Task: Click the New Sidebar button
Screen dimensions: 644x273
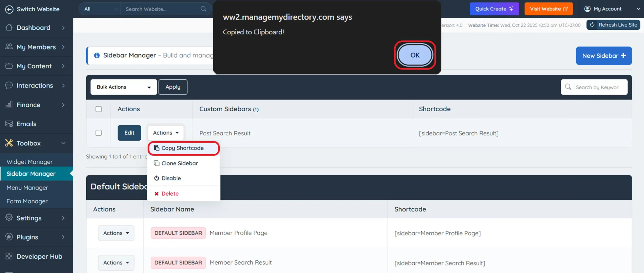Action: tap(603, 56)
